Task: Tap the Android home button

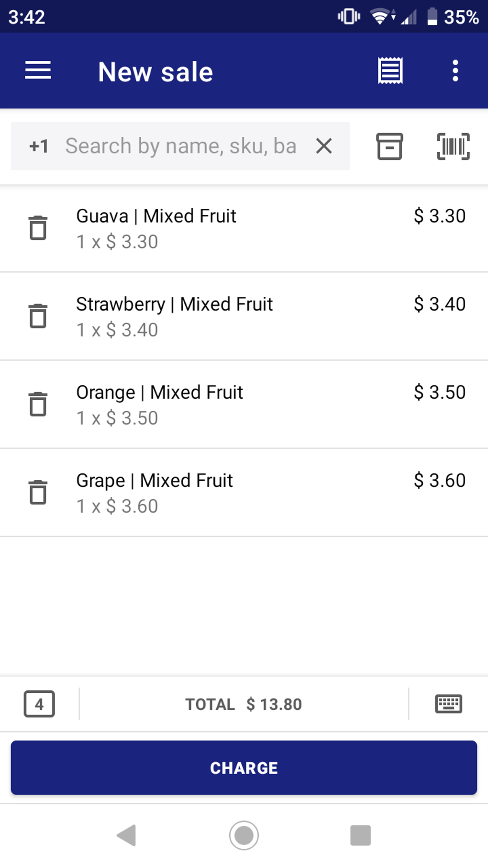Action: click(244, 835)
